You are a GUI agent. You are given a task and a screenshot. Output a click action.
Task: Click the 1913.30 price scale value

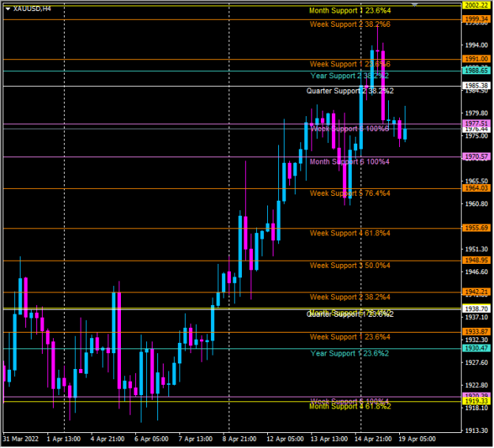pyautogui.click(x=477, y=431)
